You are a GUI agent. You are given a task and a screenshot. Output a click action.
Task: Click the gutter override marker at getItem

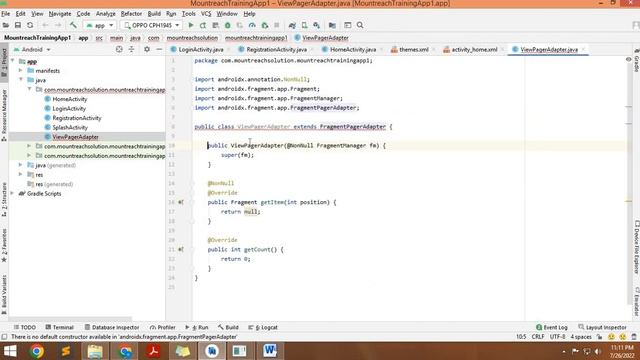click(x=181, y=202)
